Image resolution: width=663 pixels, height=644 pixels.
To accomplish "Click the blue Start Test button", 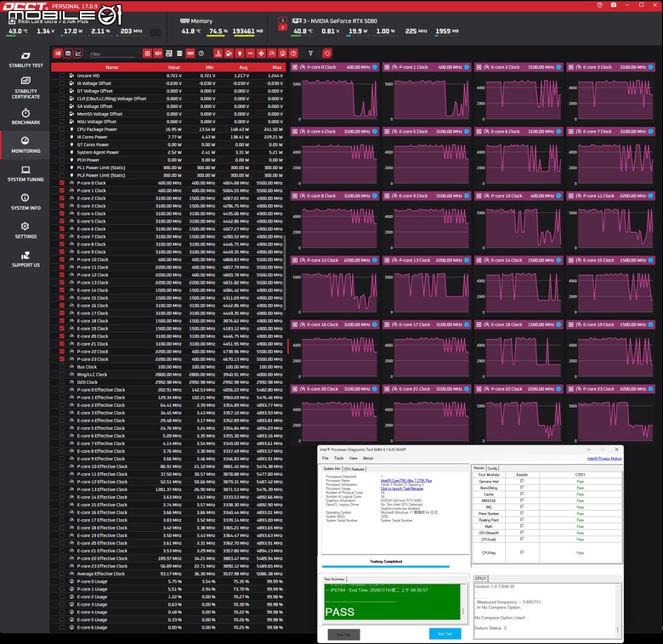I will click(x=445, y=634).
